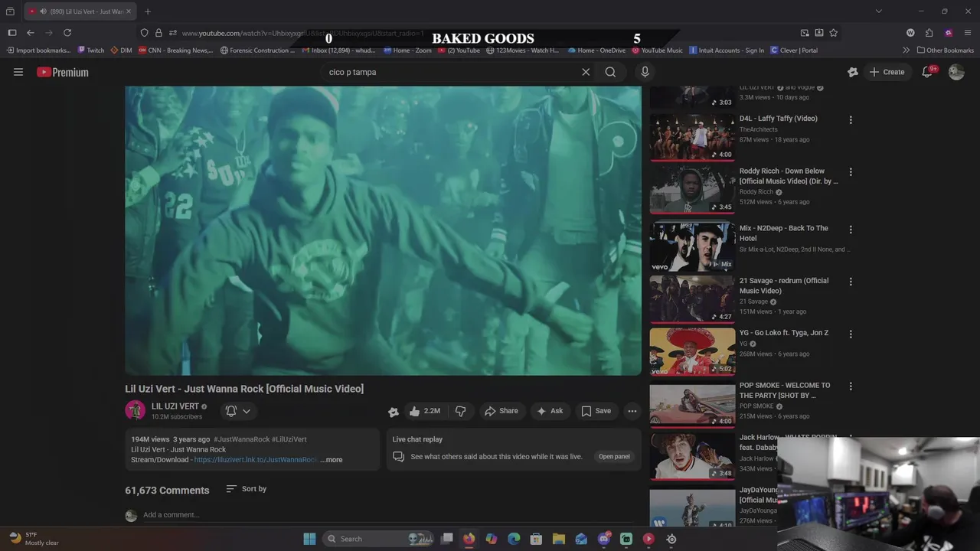Image resolution: width=980 pixels, height=551 pixels.
Task: Bookmark this page with star icon
Action: click(x=833, y=33)
